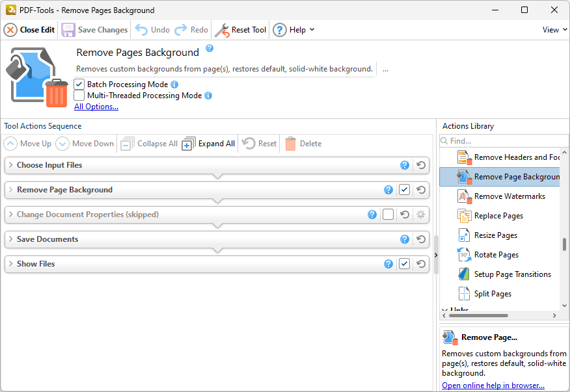Viewport: 570px width, 392px height.
Task: Select Remove Watermarks action
Action: point(500,196)
